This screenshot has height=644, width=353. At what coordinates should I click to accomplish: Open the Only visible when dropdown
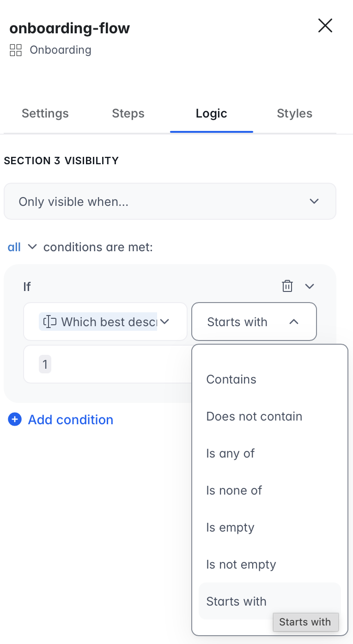170,202
